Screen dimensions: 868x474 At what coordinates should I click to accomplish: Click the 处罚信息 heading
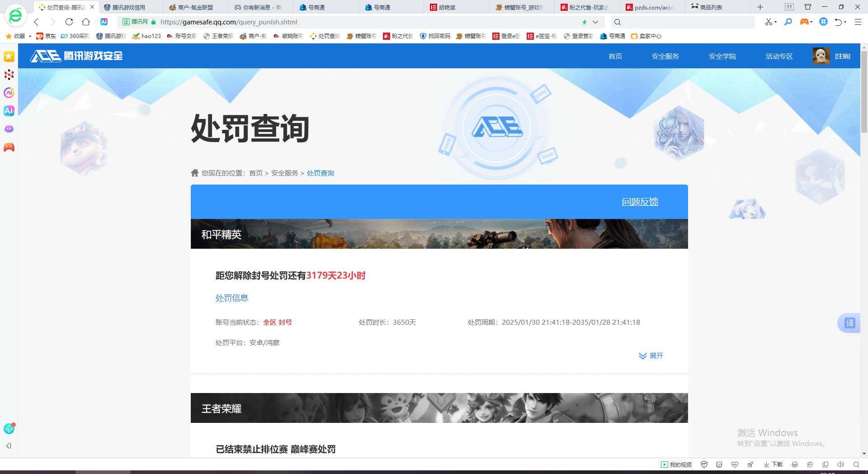(x=231, y=298)
